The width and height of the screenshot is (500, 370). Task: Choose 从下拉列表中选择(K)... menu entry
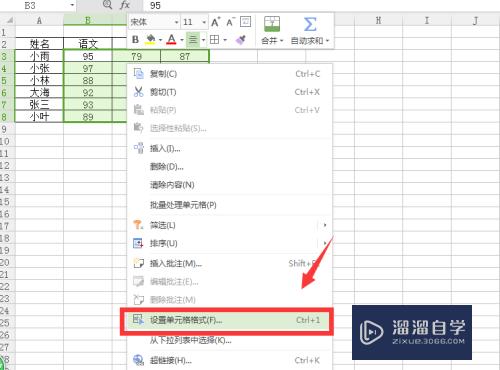(x=230, y=340)
